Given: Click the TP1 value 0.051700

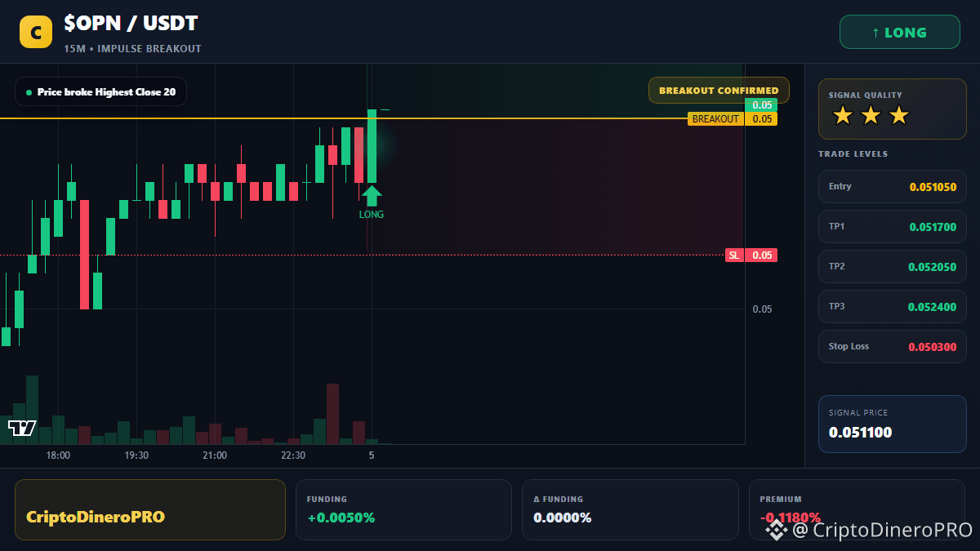Looking at the screenshot, I should click(933, 227).
